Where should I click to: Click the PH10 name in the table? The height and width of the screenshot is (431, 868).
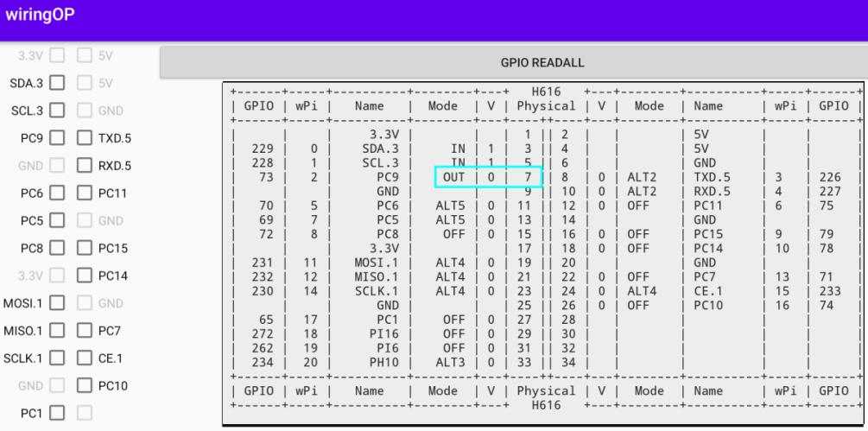point(384,363)
